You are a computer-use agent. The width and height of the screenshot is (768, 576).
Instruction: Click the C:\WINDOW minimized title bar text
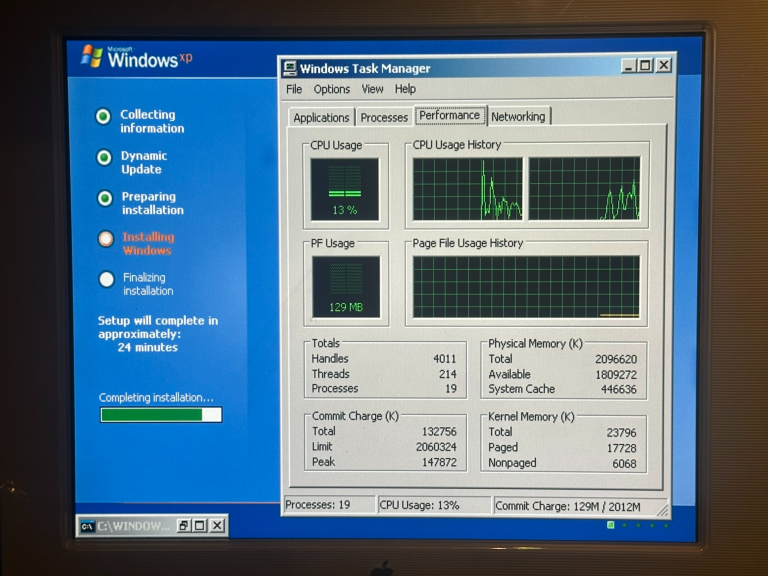point(133,527)
